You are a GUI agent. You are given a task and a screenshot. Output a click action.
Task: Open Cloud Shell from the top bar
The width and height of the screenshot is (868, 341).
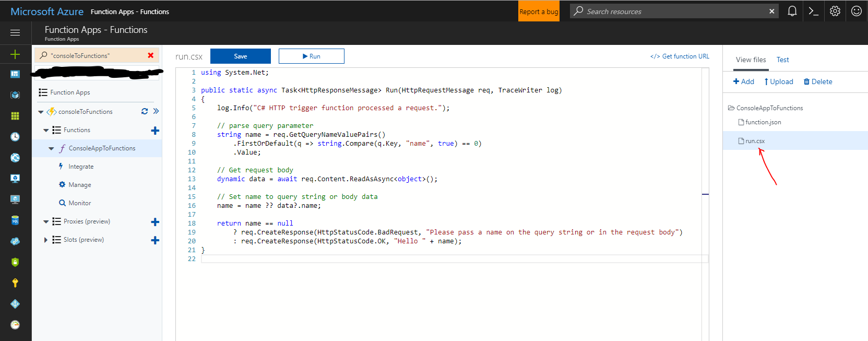[x=813, y=11]
